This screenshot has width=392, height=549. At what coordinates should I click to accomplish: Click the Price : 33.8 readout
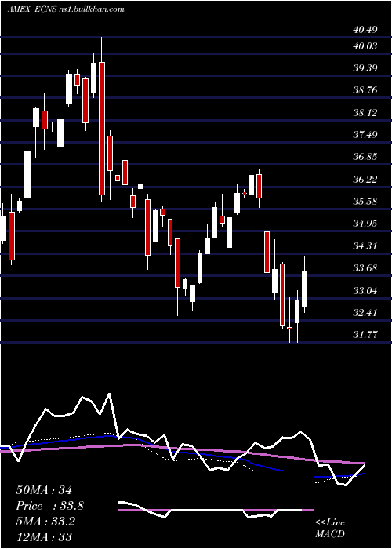(49, 506)
